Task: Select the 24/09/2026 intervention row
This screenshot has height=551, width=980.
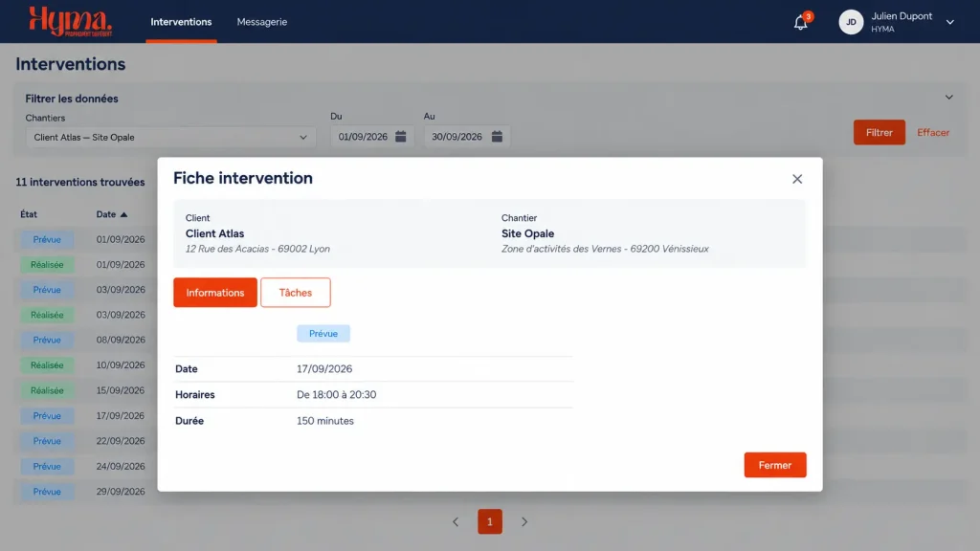Action: tap(85, 466)
